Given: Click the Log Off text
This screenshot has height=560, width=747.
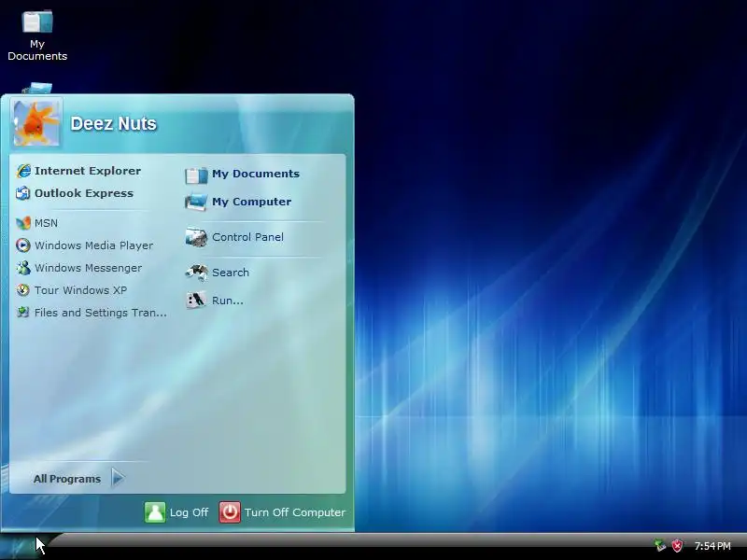Looking at the screenshot, I should tap(190, 512).
